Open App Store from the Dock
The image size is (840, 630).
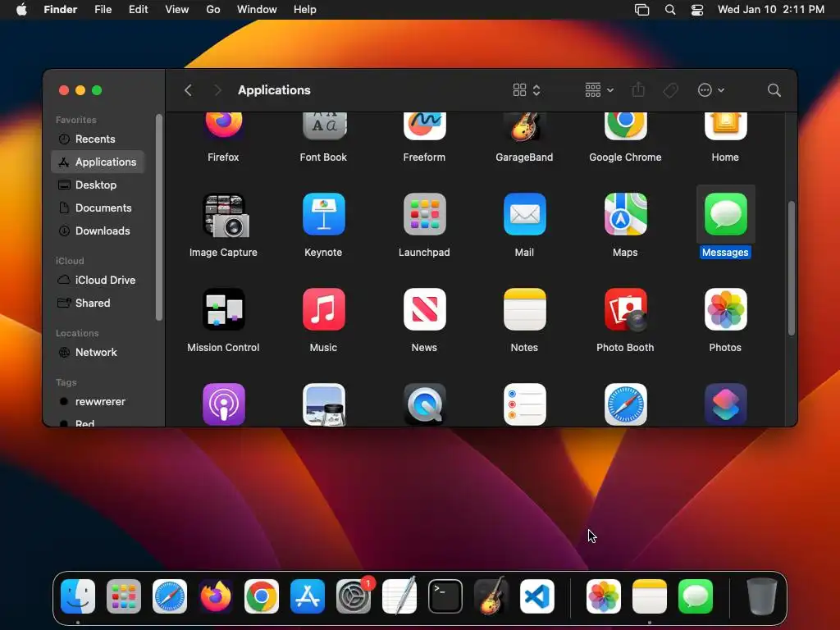click(308, 596)
